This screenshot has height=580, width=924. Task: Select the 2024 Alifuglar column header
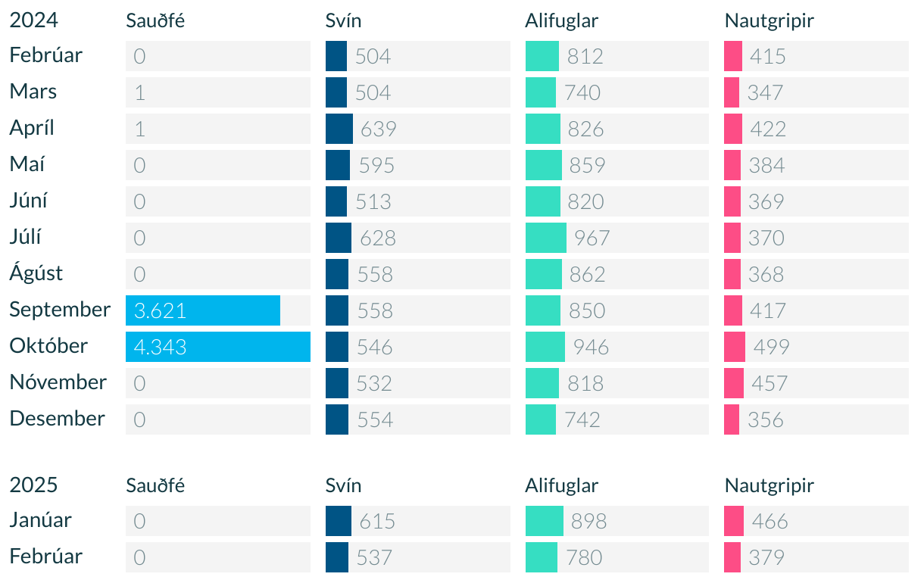(562, 20)
